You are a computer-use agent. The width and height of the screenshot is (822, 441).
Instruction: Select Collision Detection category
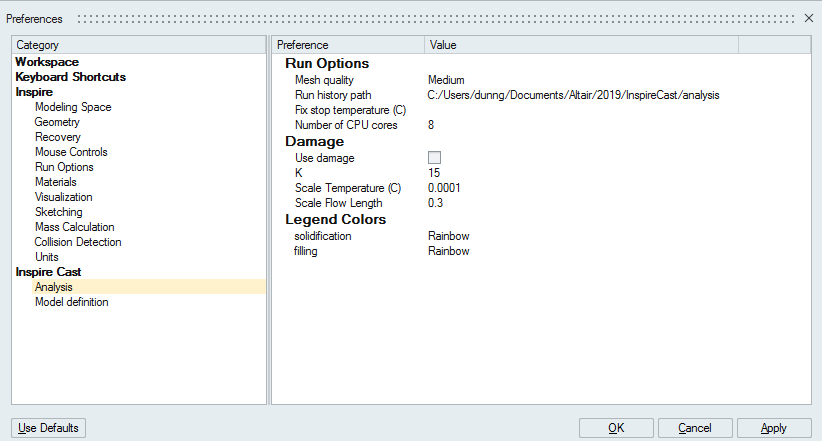[x=78, y=242]
